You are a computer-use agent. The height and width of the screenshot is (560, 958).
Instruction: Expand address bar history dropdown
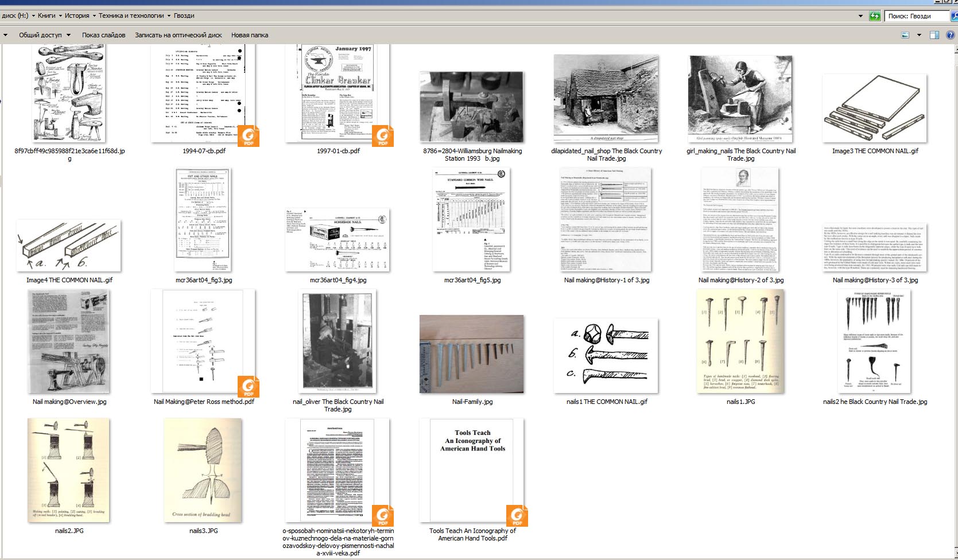[x=860, y=16]
